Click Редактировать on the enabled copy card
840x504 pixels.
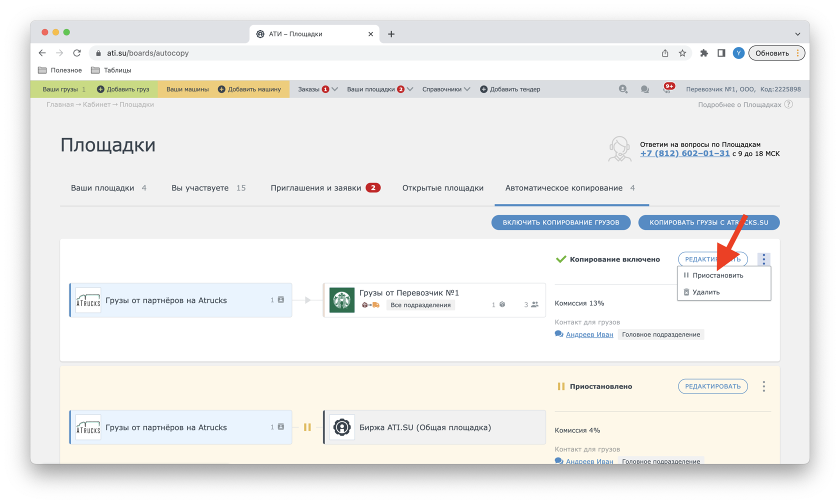(x=713, y=259)
